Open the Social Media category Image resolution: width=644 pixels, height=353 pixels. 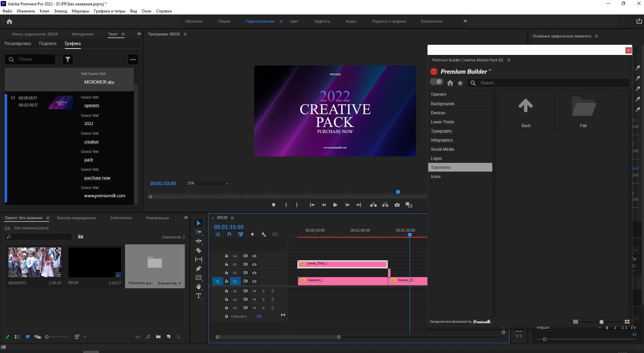(x=460, y=149)
